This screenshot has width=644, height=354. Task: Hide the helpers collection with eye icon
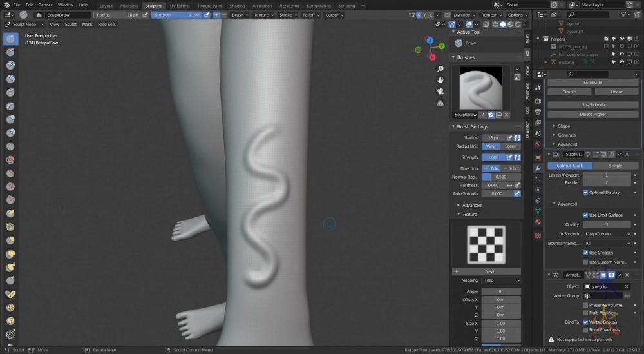coord(622,39)
